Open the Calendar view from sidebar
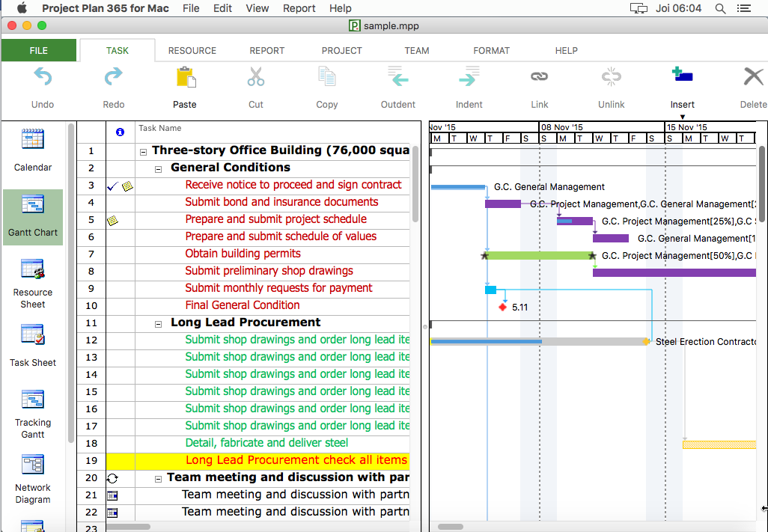Viewport: 768px width, 532px height. click(33, 141)
